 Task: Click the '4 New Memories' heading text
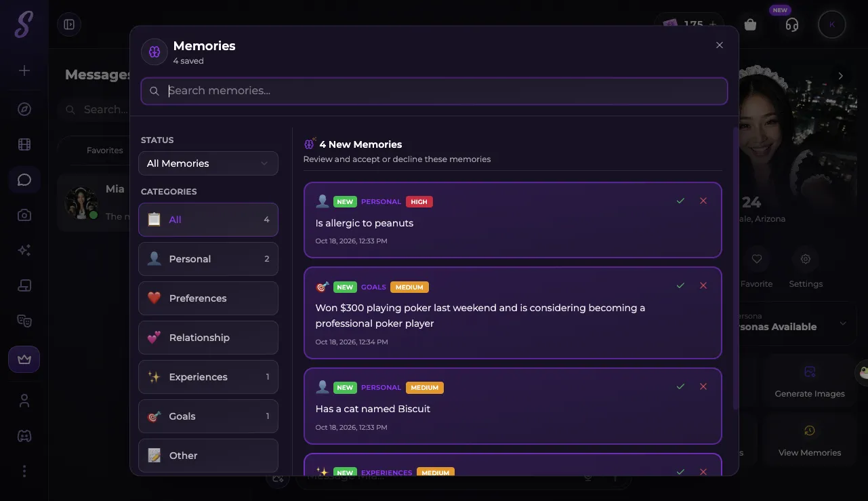360,144
